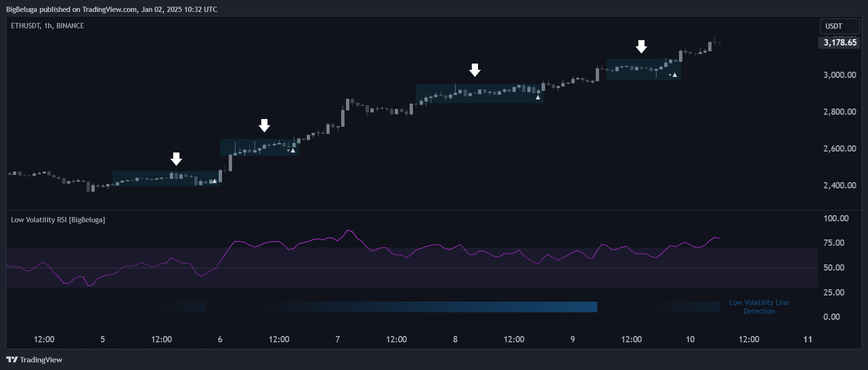The height and width of the screenshot is (370, 868).
Task: Click the long blue low volatility detection bar
Action: coord(430,307)
